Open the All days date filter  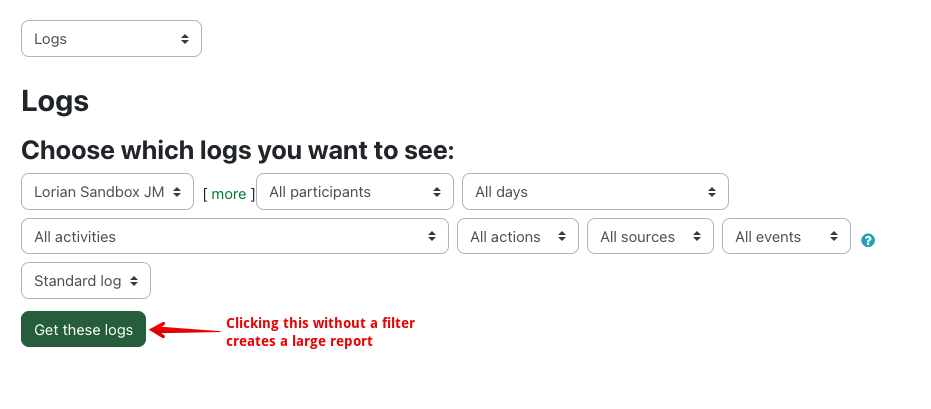click(x=594, y=192)
